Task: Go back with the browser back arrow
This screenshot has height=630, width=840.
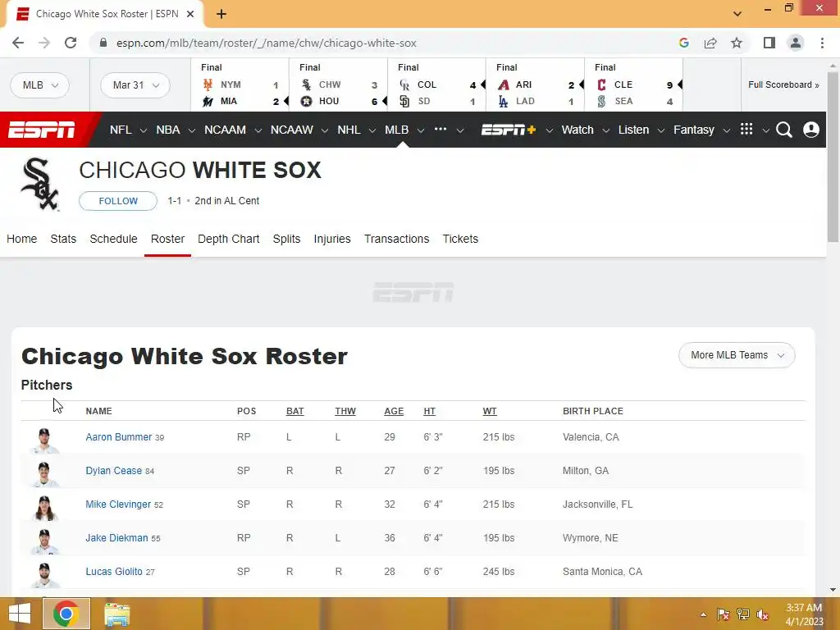Action: click(x=18, y=43)
